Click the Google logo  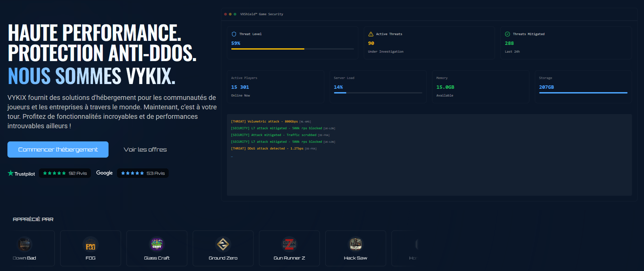[104, 173]
